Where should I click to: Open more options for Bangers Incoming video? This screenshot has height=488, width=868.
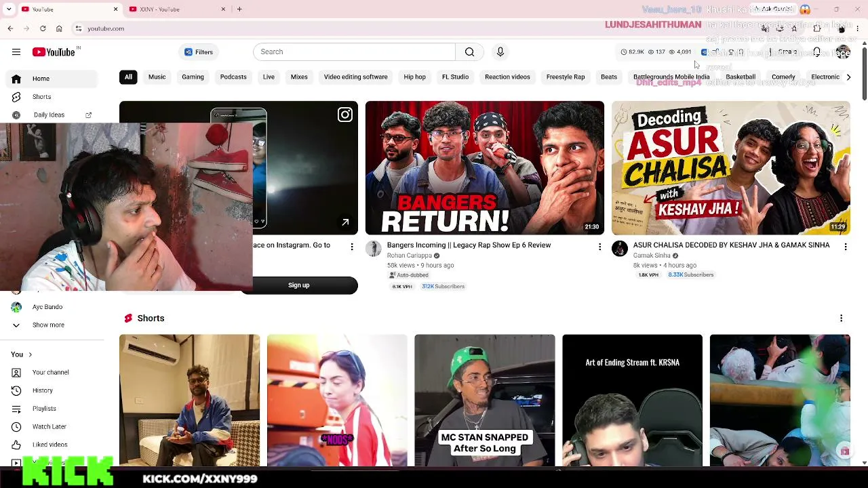click(x=599, y=247)
